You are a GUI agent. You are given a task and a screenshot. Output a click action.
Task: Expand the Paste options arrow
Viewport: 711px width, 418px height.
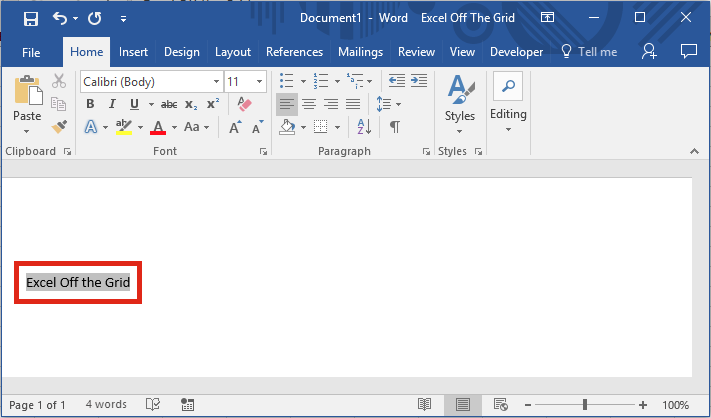click(27, 131)
